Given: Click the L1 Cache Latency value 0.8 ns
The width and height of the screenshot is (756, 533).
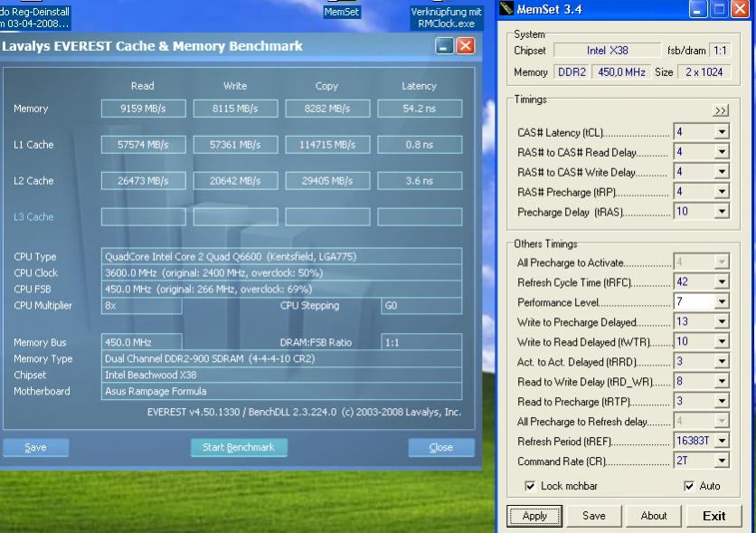Looking at the screenshot, I should 420,145.
